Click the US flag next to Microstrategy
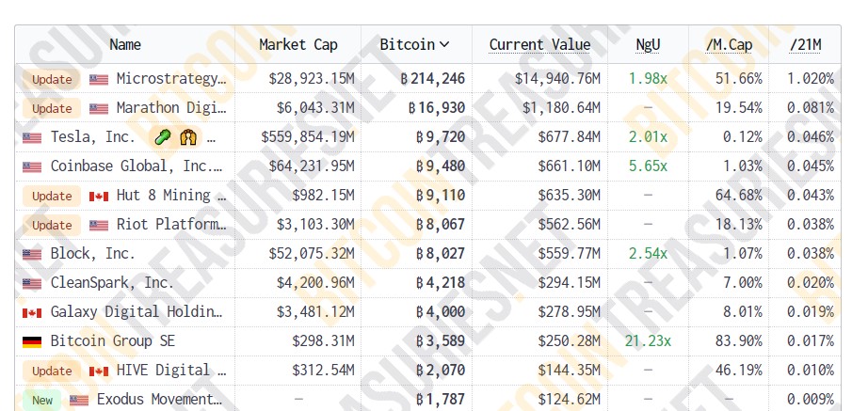Image resolution: width=868 pixels, height=411 pixels. (99, 79)
